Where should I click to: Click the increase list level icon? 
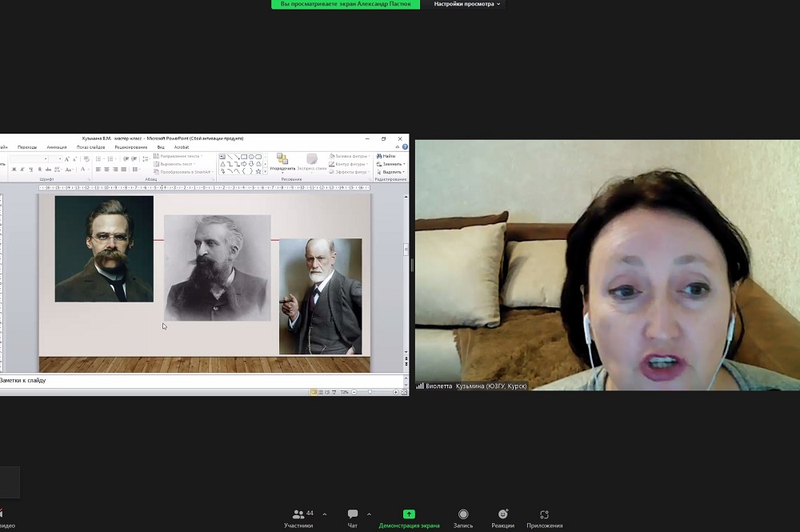click(134, 159)
